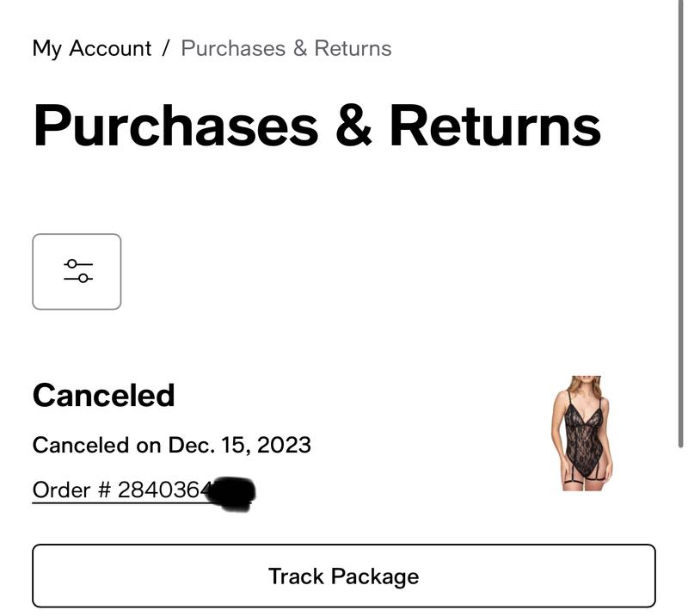Click the Canceled on Dec. 15, 2023 text

click(x=171, y=445)
